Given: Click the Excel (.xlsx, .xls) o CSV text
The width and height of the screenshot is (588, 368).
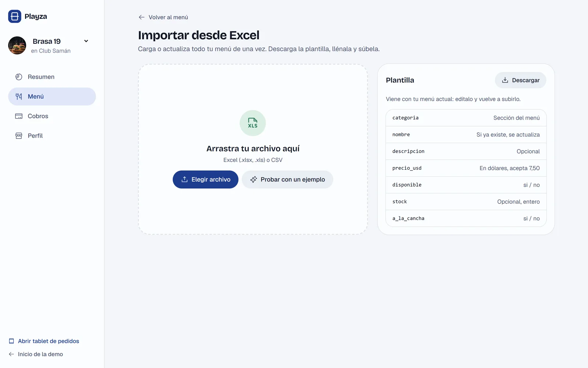Looking at the screenshot, I should click(x=253, y=160).
